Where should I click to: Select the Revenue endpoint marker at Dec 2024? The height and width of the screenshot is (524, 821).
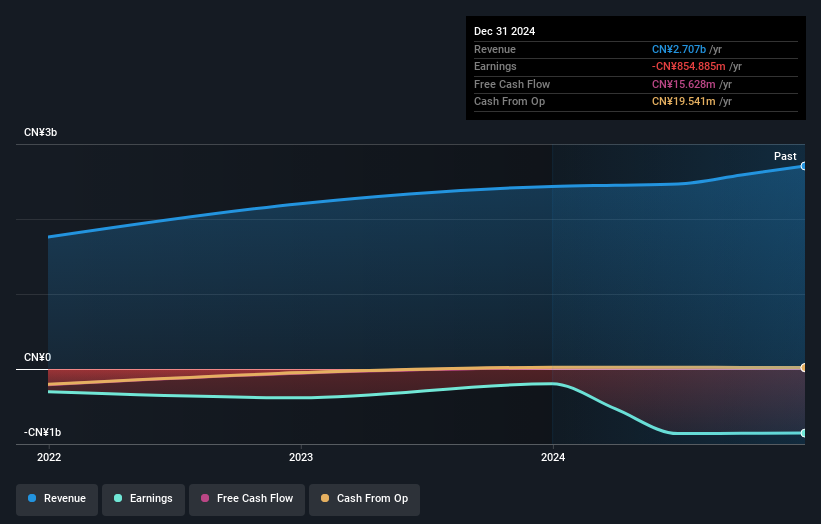pyautogui.click(x=804, y=166)
